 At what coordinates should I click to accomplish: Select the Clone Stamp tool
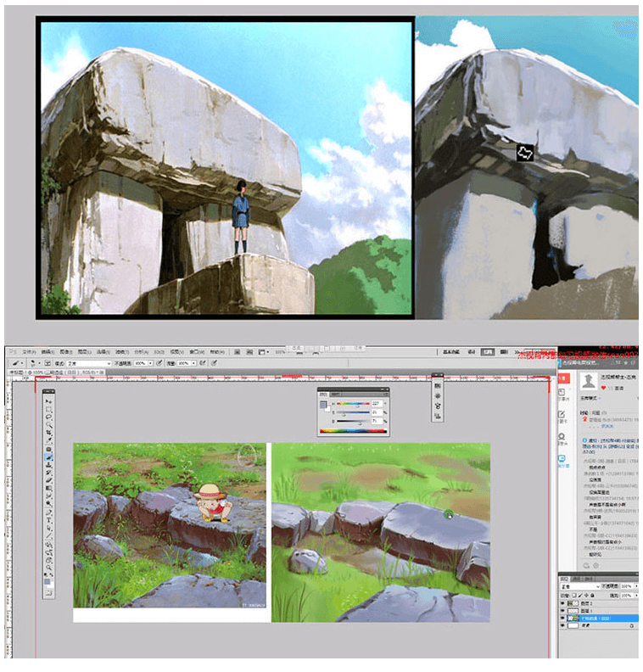[x=49, y=464]
